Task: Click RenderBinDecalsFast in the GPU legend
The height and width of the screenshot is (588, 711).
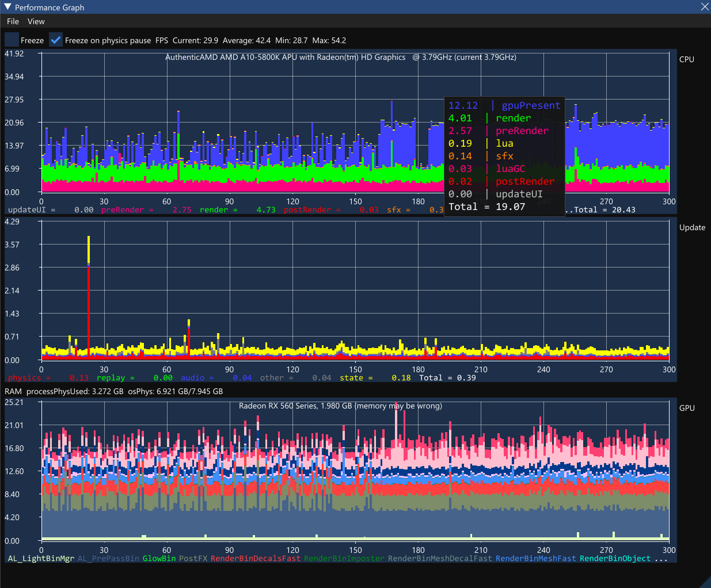Action: tap(255, 559)
